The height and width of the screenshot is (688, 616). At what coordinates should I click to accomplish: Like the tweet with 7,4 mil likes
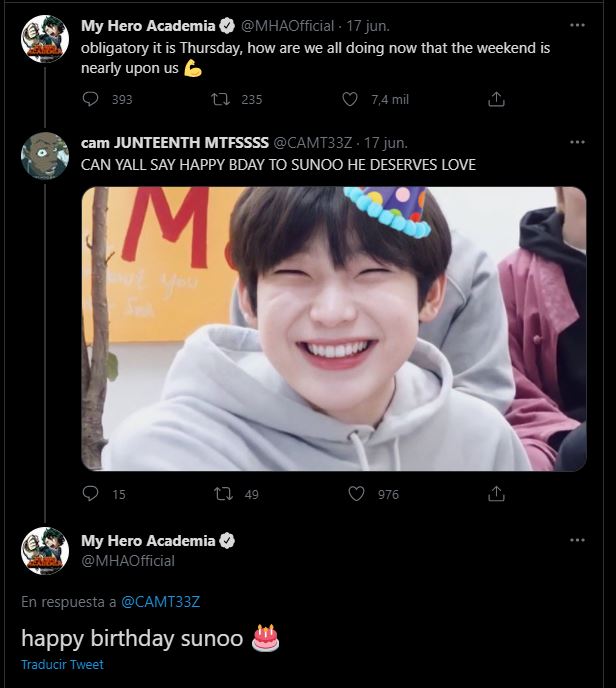click(350, 99)
